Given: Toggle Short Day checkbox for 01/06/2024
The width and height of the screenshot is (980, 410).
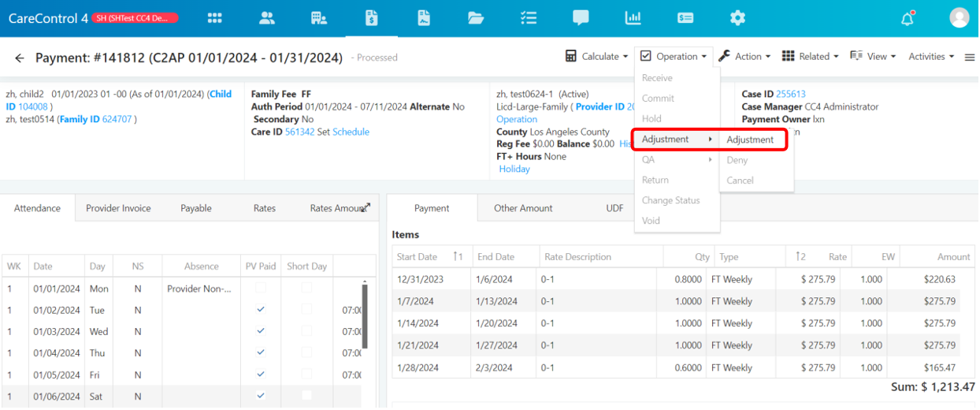Looking at the screenshot, I should pyautogui.click(x=306, y=396).
